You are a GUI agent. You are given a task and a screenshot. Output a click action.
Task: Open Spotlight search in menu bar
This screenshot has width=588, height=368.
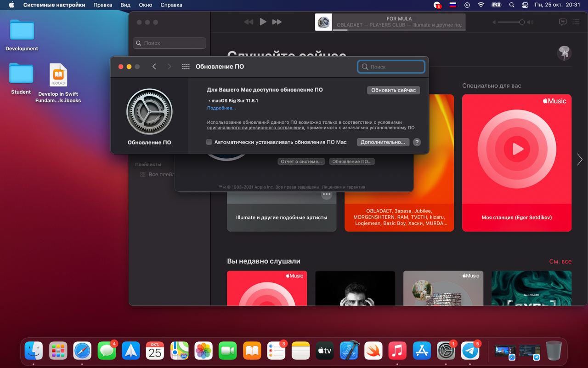(512, 5)
